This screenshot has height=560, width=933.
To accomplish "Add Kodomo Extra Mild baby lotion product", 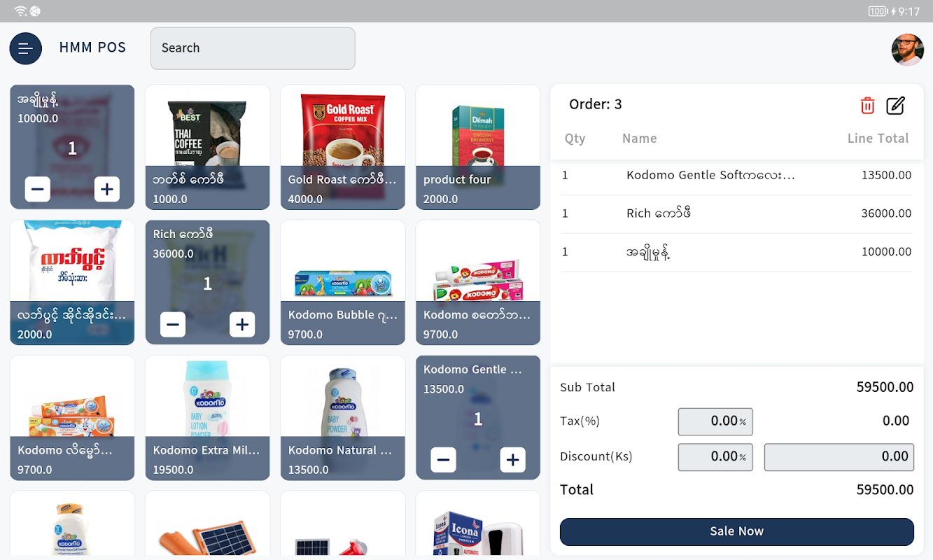I will tap(208, 418).
